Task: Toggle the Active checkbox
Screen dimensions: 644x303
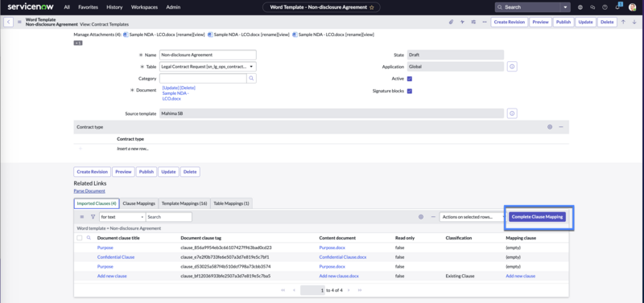Action: 410,79
